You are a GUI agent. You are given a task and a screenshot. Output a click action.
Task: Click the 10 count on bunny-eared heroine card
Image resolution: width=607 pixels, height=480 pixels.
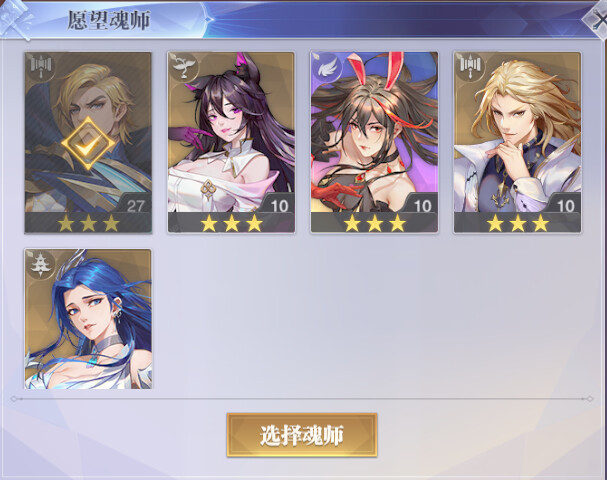click(x=423, y=206)
